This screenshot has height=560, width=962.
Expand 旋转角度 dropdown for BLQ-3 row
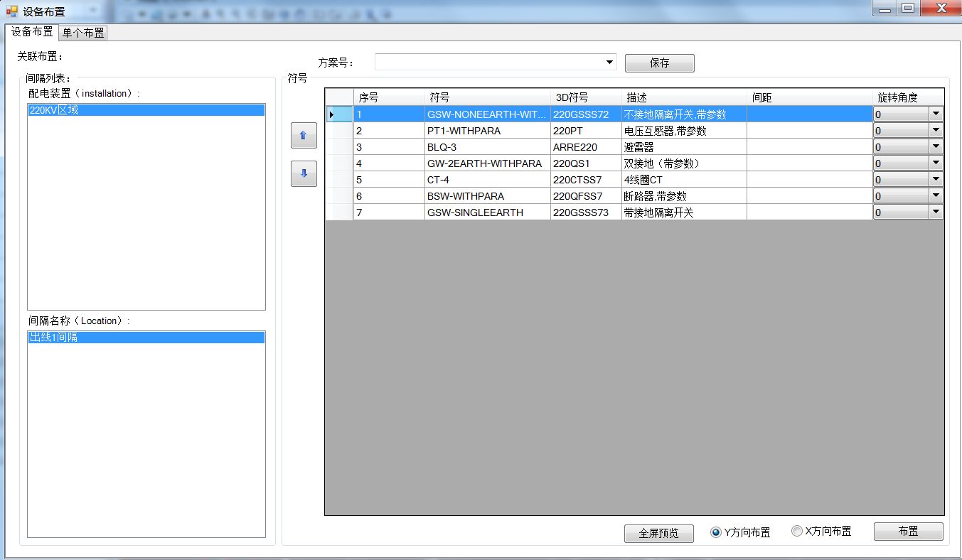pyautogui.click(x=936, y=146)
